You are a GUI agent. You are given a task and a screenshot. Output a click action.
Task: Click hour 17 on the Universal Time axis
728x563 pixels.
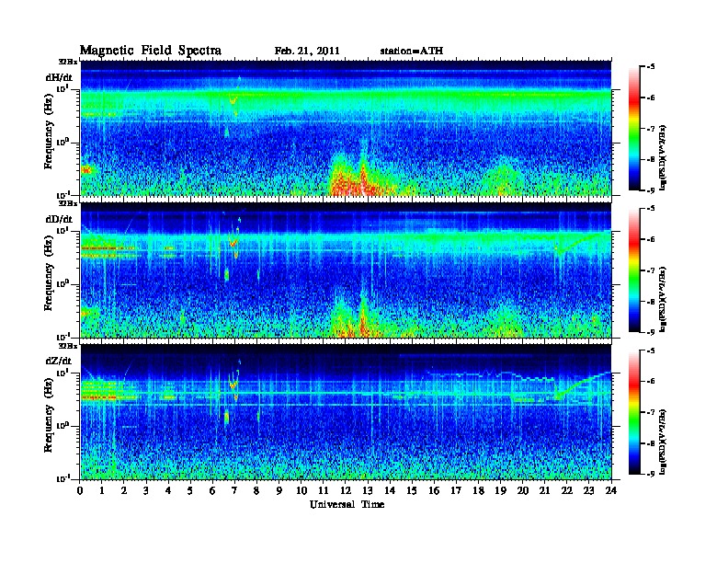(456, 490)
